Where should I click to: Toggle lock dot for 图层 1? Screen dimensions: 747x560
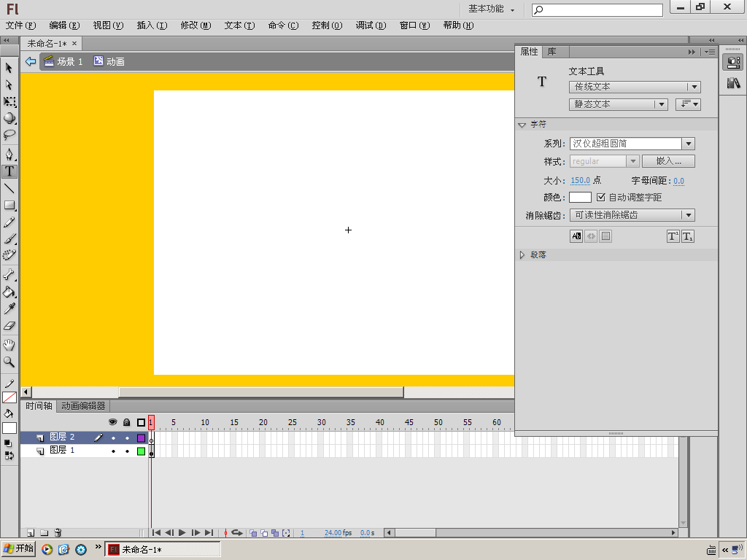pos(127,451)
